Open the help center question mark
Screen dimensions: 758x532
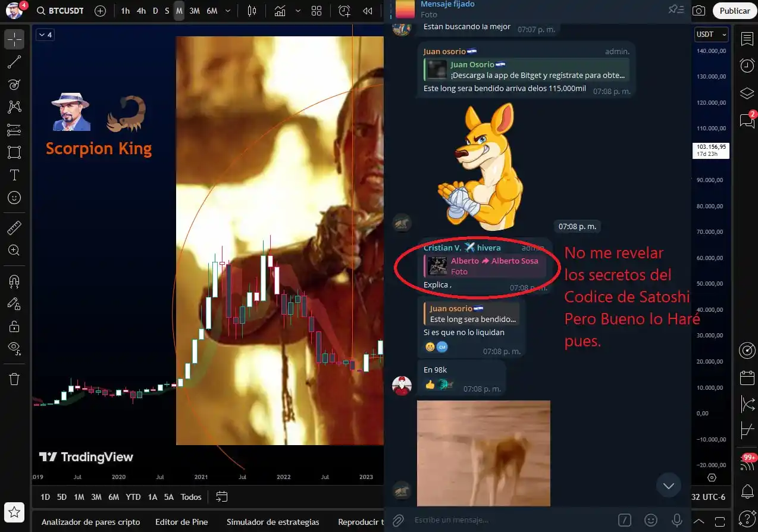click(747, 518)
